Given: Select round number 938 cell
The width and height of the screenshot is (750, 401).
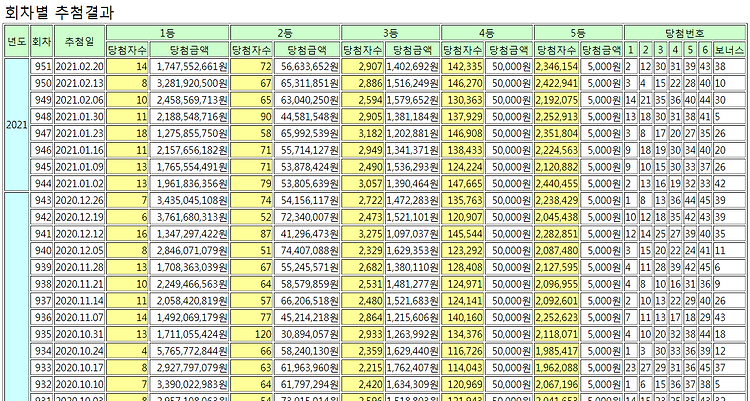Looking at the screenshot, I should pyautogui.click(x=42, y=284).
